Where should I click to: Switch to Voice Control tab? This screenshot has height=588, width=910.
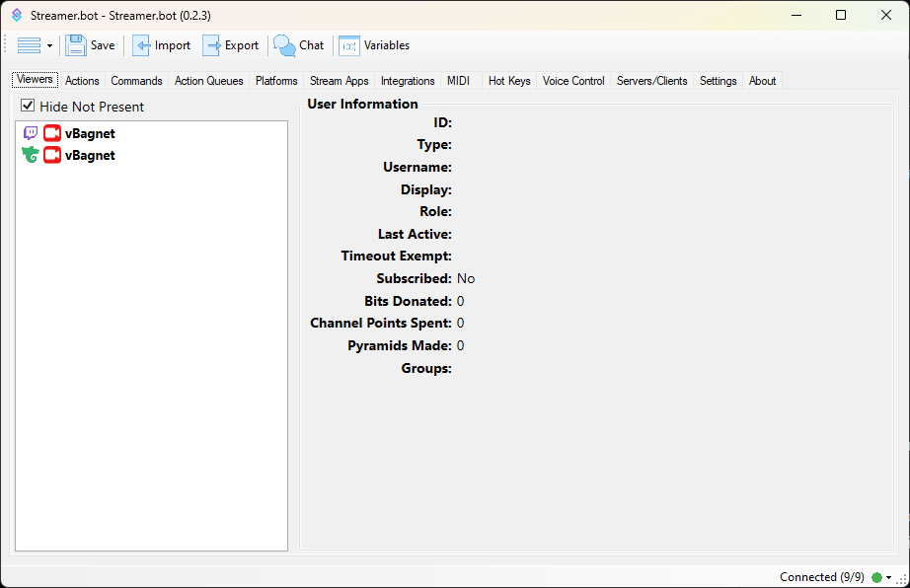pos(573,81)
